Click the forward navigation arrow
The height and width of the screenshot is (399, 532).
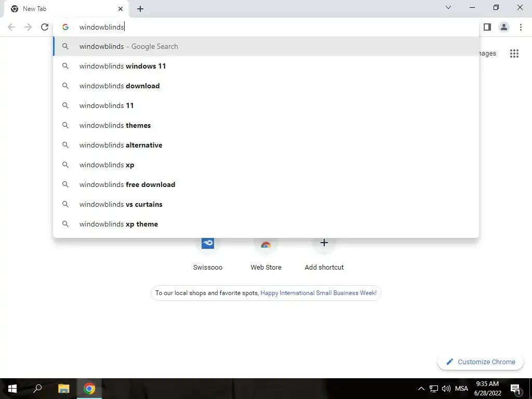click(x=28, y=27)
